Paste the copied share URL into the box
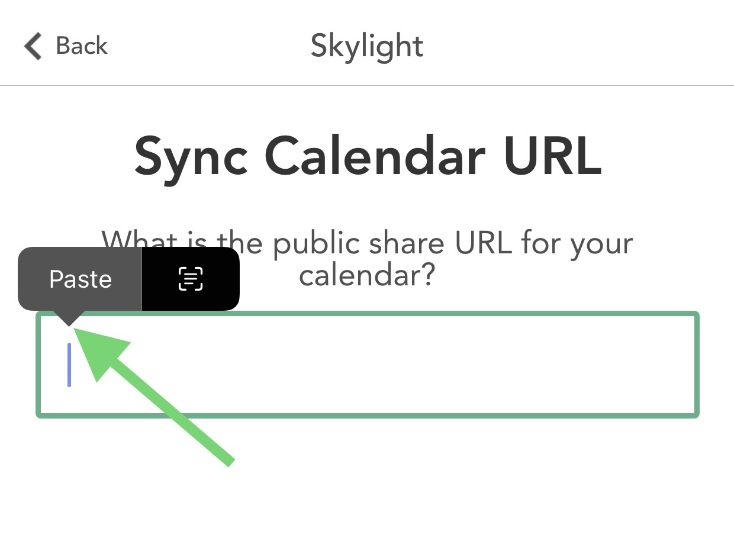The image size is (734, 560). (80, 279)
